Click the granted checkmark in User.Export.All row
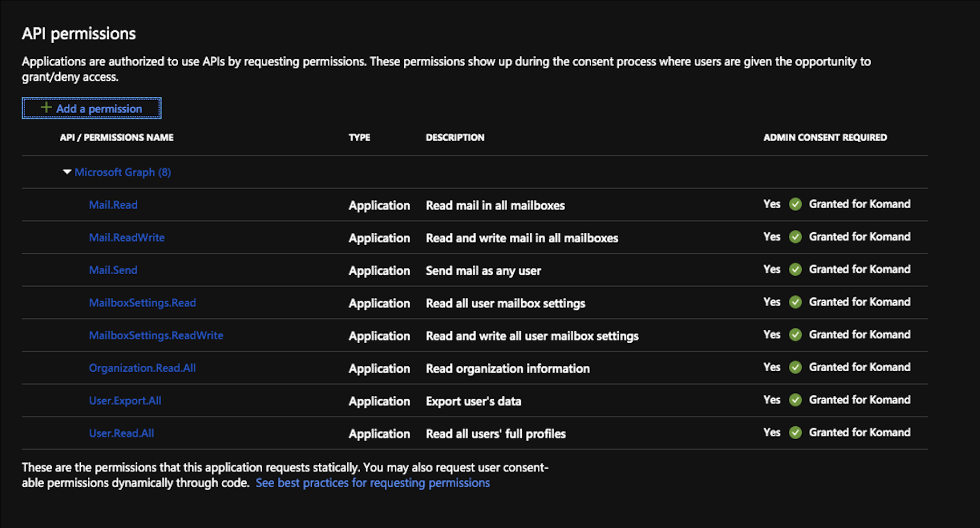Screen dimensions: 980x528 (x=795, y=400)
